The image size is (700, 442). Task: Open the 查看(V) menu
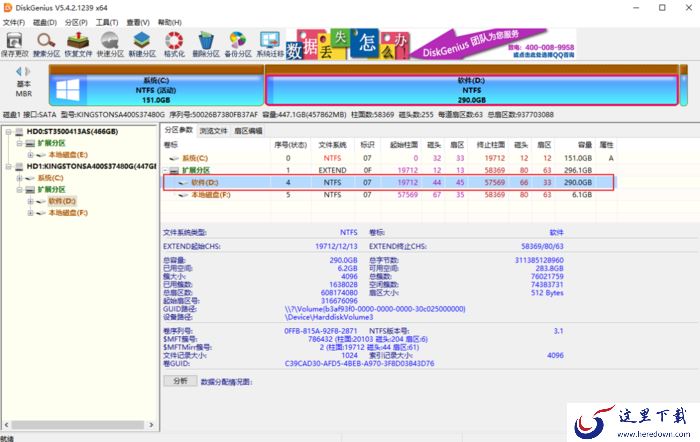coord(138,22)
